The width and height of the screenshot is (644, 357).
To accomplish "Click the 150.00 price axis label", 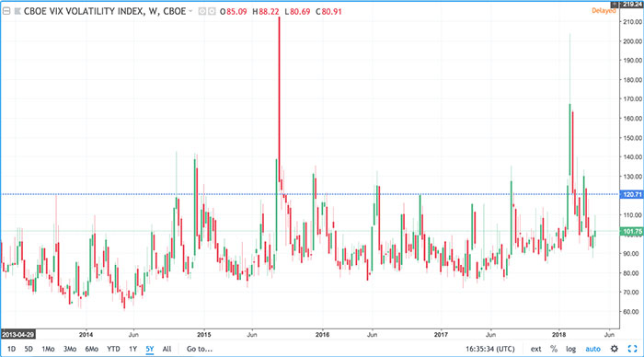I will click(633, 138).
